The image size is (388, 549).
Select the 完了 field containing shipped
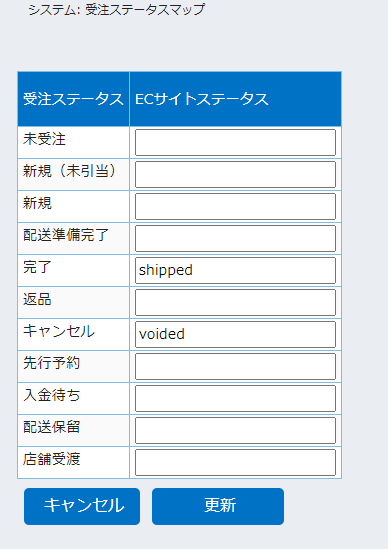point(235,271)
